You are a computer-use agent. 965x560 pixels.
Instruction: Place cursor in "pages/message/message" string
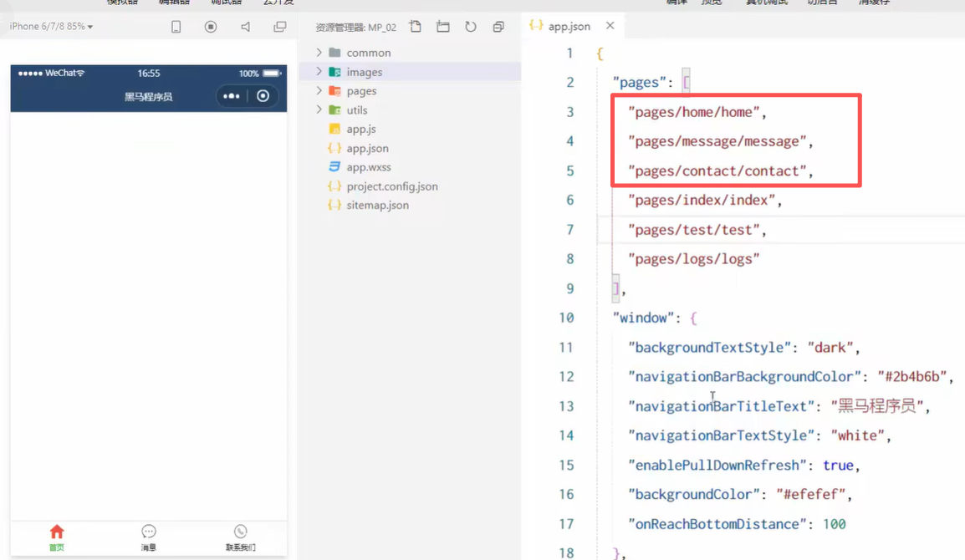pos(717,141)
